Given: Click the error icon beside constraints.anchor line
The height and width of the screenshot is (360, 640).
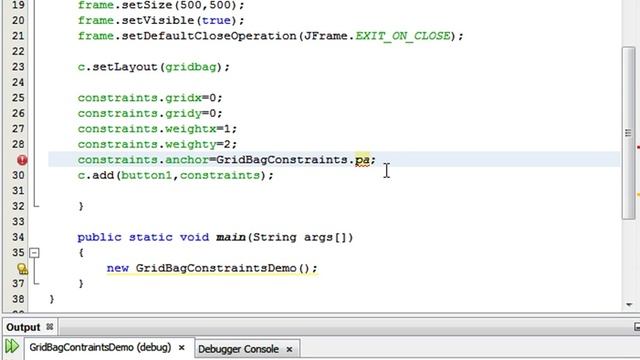Looking at the screenshot, I should pos(22,160).
